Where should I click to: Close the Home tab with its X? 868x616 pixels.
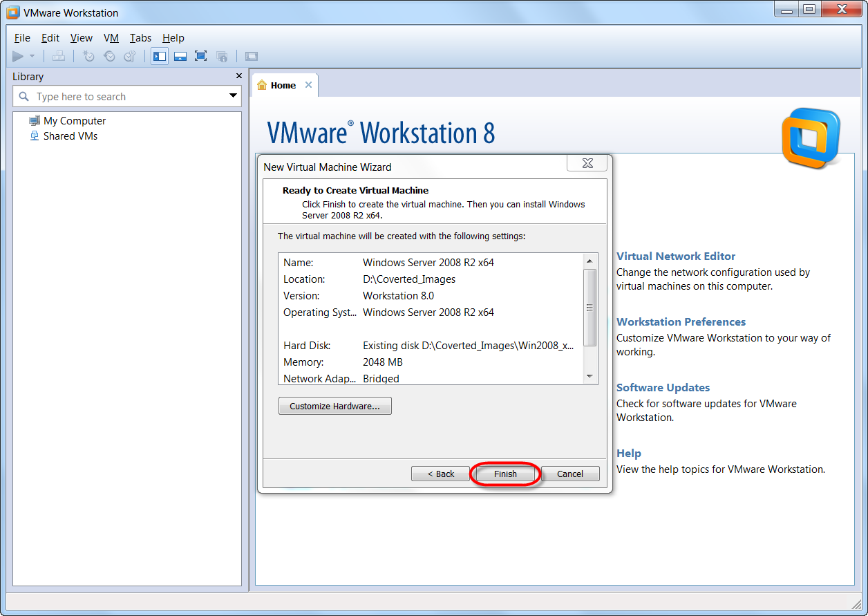click(x=308, y=85)
